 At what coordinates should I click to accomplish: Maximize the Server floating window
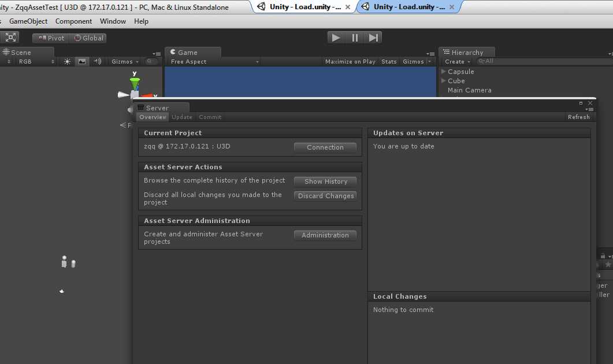click(x=581, y=103)
